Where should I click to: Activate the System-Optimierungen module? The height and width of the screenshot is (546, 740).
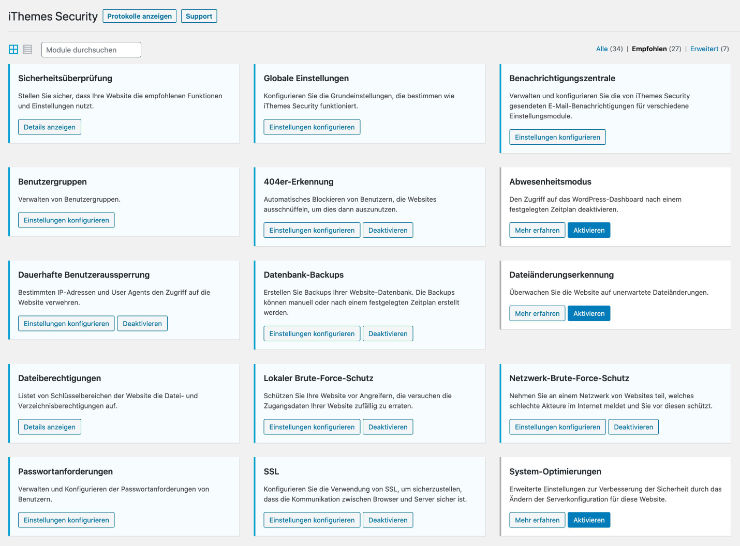589,520
